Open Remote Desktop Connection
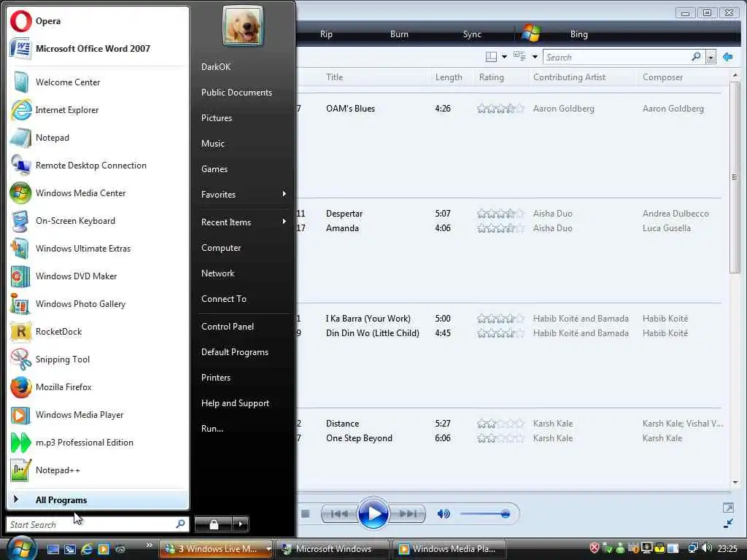 [98, 166]
